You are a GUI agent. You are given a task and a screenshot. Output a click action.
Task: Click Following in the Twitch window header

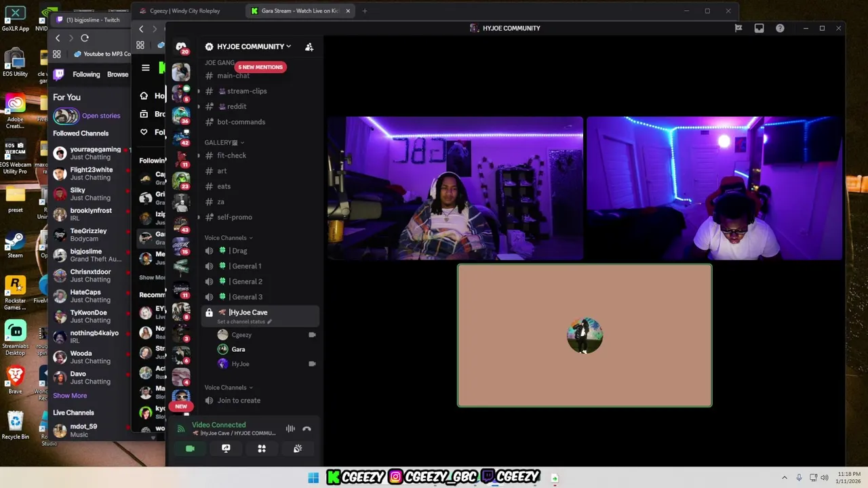[x=86, y=75]
